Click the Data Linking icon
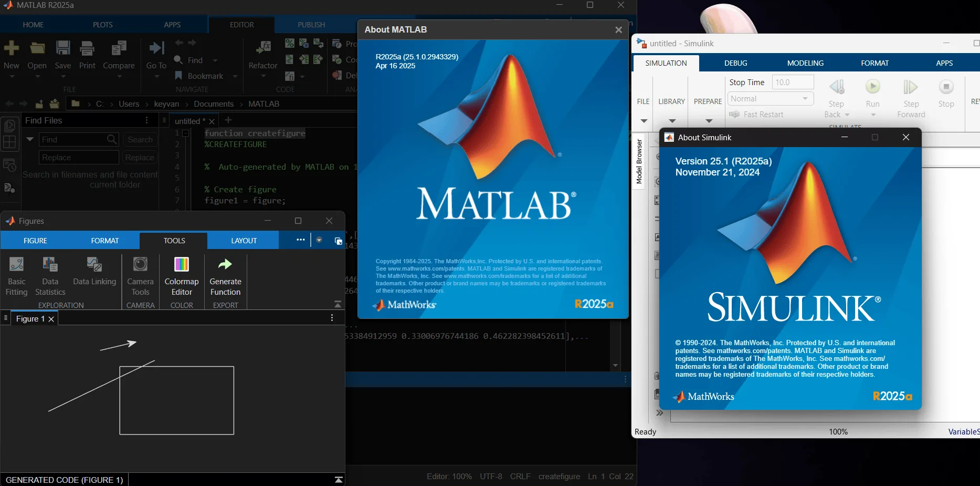The height and width of the screenshot is (486, 980). click(x=94, y=264)
